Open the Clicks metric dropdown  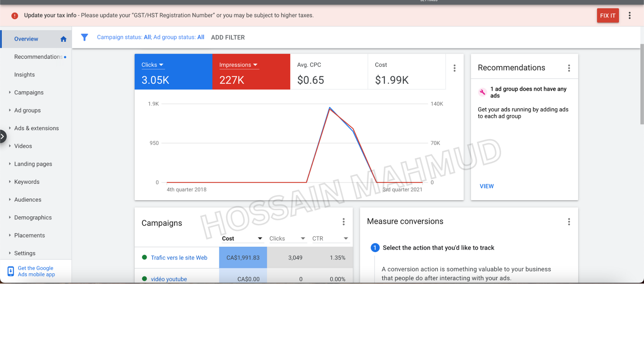tap(153, 65)
